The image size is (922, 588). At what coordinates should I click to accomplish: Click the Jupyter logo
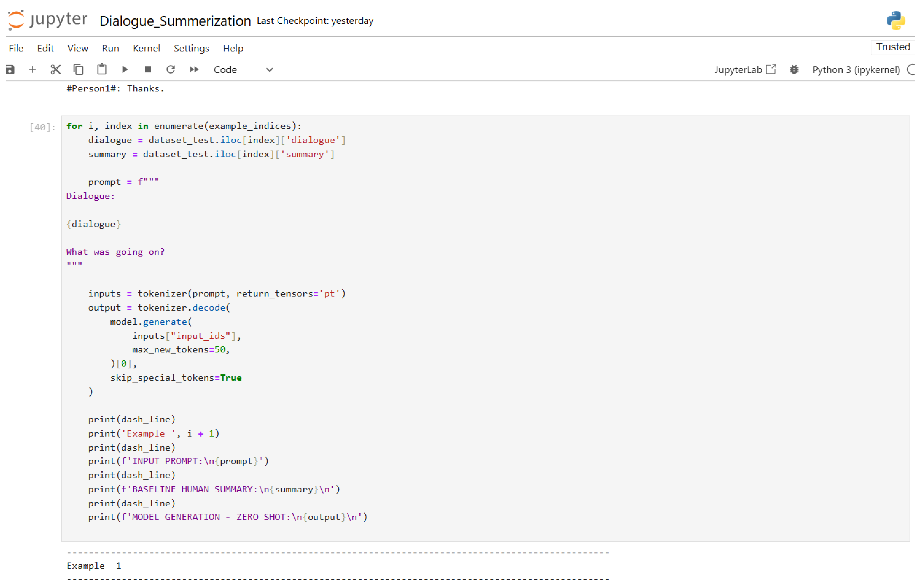(48, 20)
